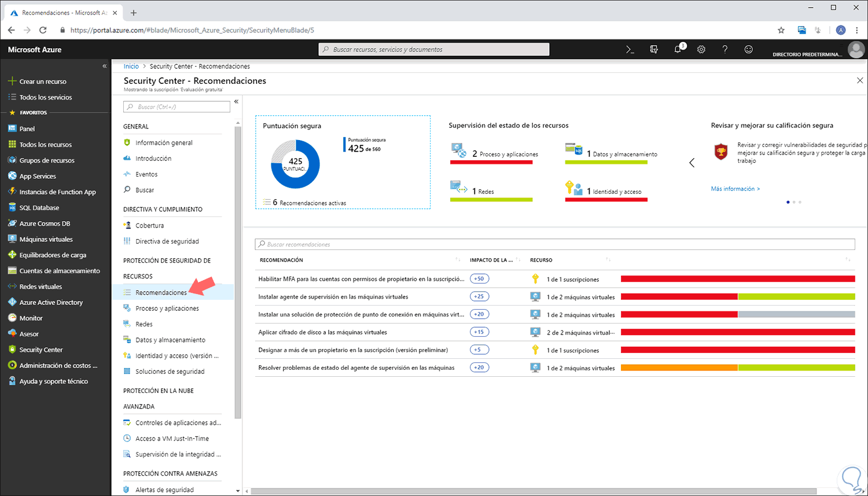Click the Grupos de recursos icon
Image resolution: width=868 pixels, height=496 pixels.
tap(12, 160)
